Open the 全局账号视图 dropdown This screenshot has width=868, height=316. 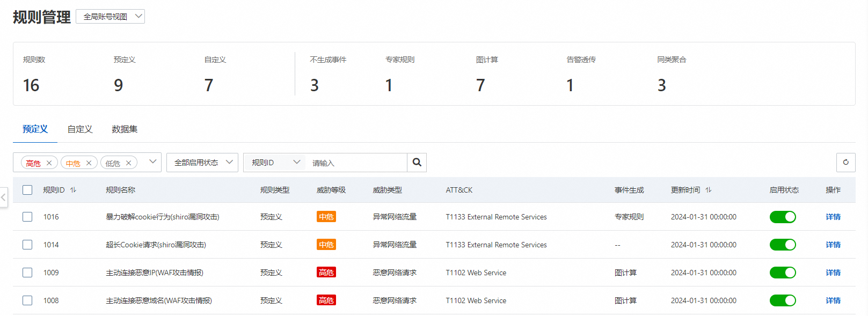click(110, 17)
